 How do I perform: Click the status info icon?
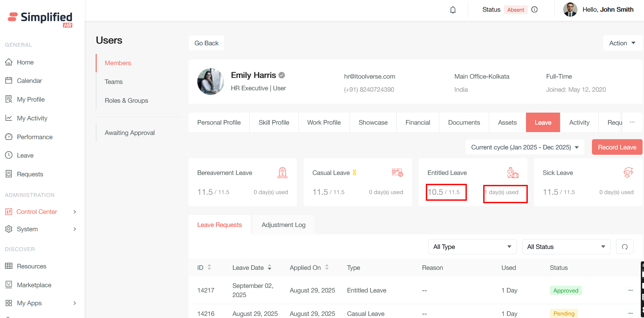[x=535, y=10]
